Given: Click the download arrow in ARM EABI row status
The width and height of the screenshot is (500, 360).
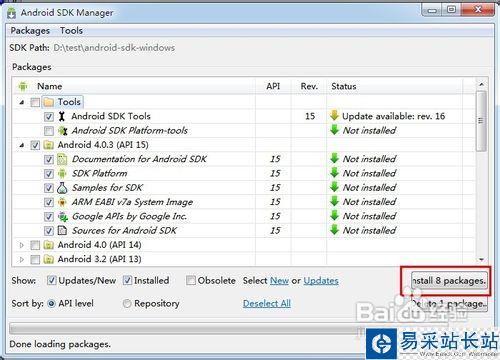Looking at the screenshot, I should 334,202.
